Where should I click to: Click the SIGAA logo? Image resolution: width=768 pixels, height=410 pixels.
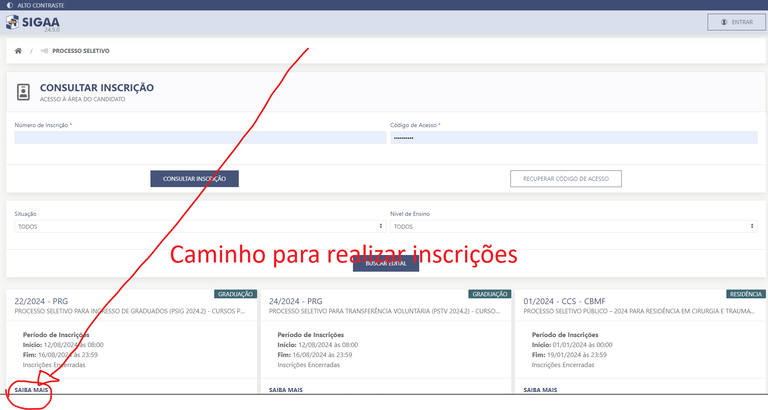point(32,21)
